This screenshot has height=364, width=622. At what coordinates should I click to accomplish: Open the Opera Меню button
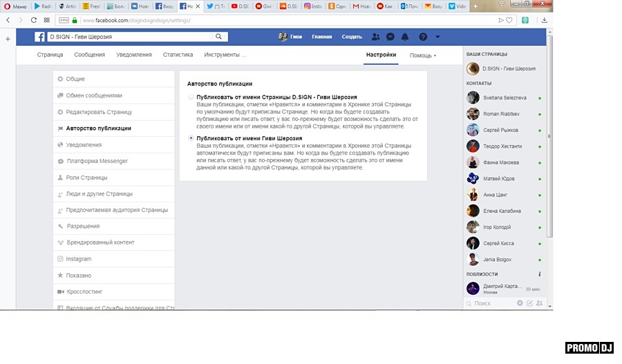click(15, 6)
